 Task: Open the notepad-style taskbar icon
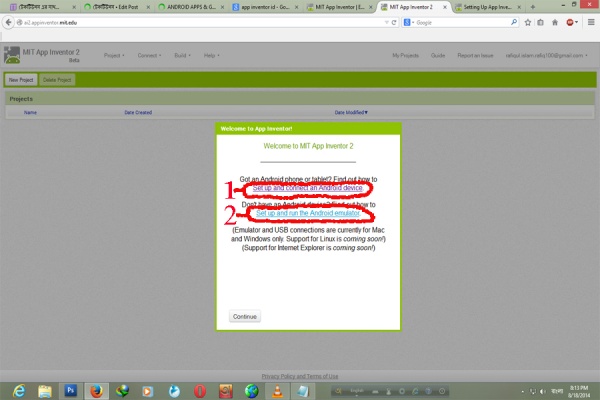(x=303, y=391)
